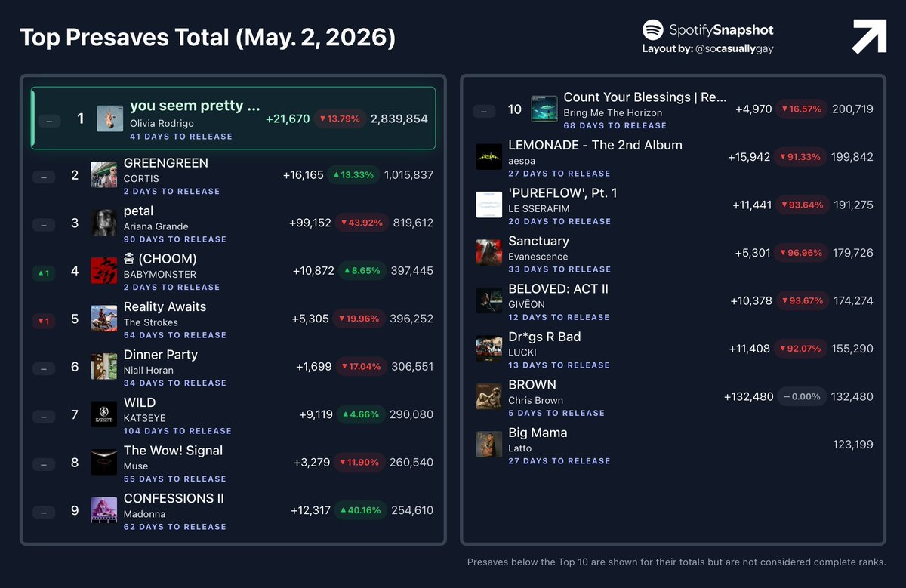Viewport: 906px width, 588px height.
Task: Click artist name GIVĒON
Action: click(x=527, y=305)
